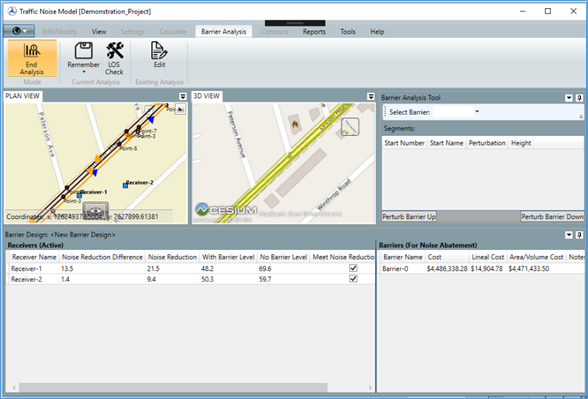Select the Receiver-2 row name cell
The width and height of the screenshot is (588, 399).
click(x=27, y=279)
